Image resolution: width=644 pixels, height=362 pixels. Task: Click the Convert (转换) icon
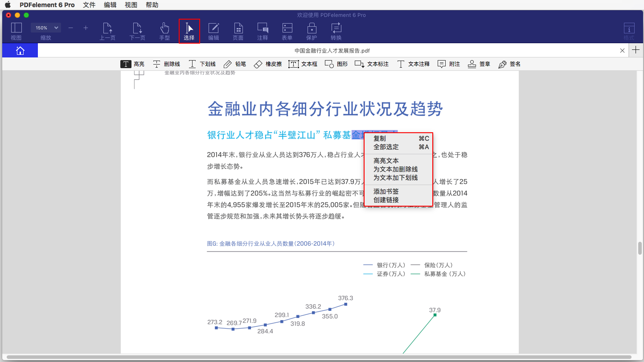point(336,31)
